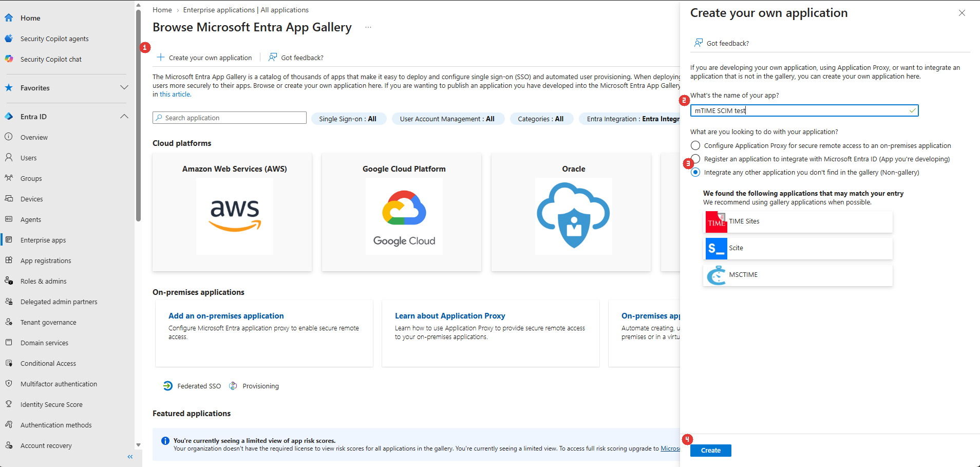Click the Groups people icon
The image size is (980, 467).
pos(9,178)
